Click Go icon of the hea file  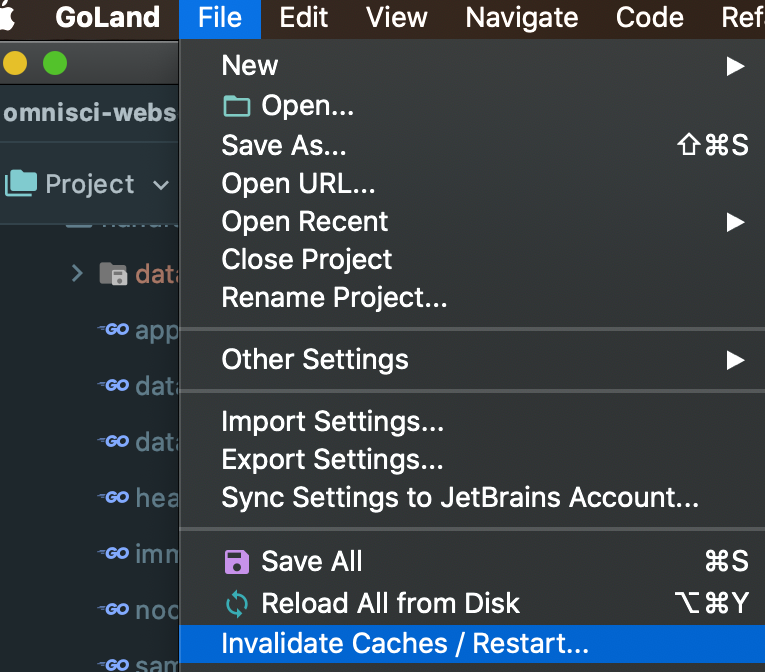tap(114, 497)
